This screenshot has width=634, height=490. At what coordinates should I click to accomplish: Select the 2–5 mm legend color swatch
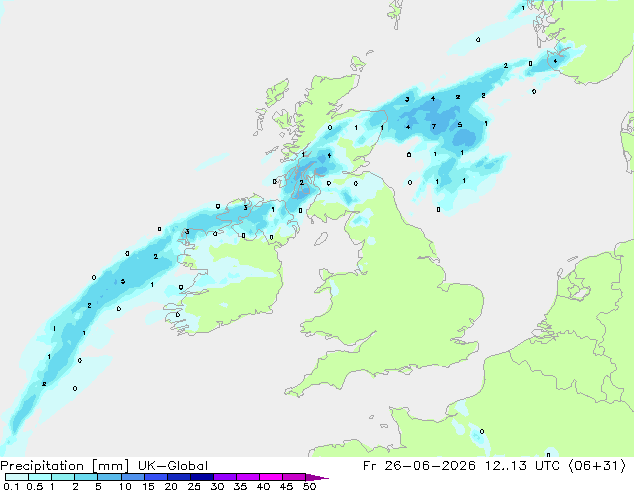86,477
